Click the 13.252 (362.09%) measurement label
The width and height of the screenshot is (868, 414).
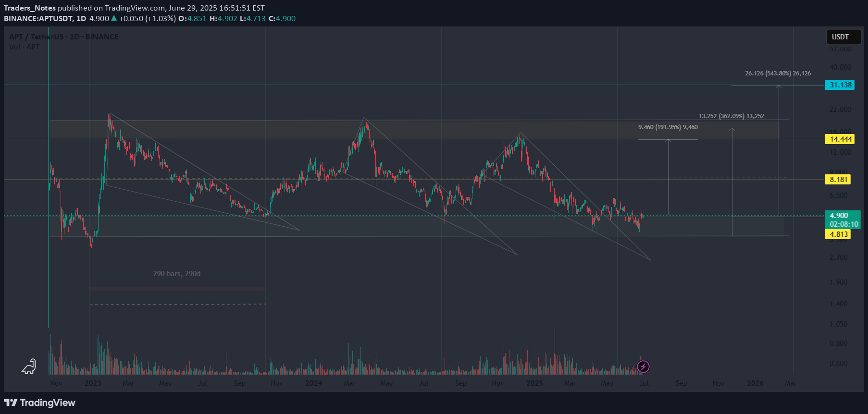point(731,116)
